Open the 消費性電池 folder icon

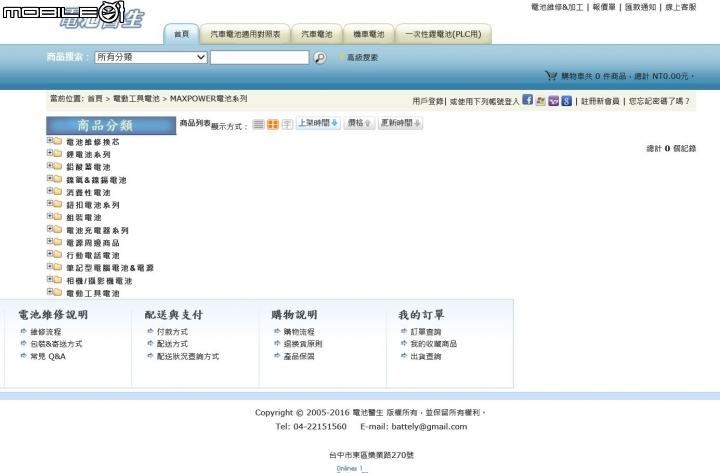pos(58,191)
